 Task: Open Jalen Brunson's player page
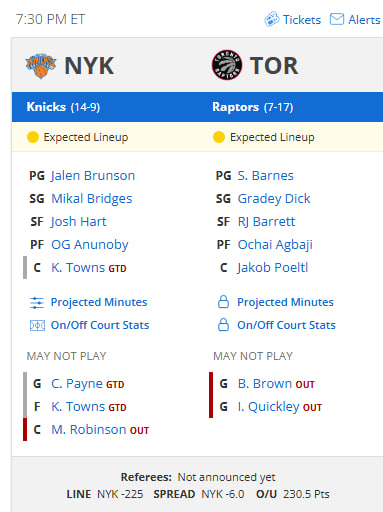click(93, 176)
